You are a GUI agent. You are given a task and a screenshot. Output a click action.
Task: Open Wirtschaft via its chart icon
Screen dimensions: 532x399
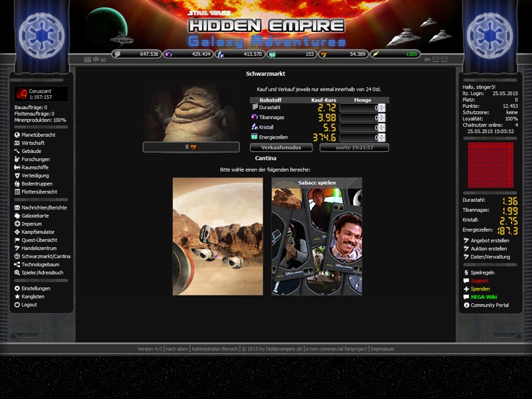click(17, 143)
